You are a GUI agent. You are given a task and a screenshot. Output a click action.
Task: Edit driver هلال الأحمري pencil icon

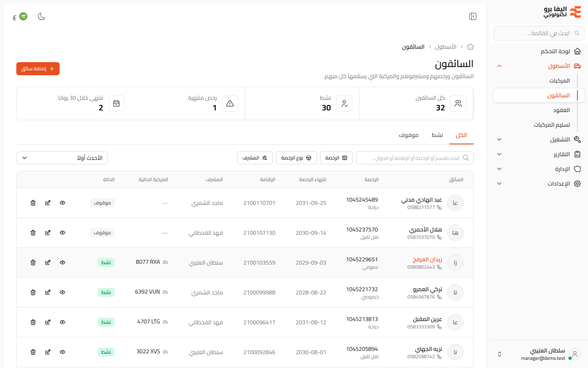48,233
